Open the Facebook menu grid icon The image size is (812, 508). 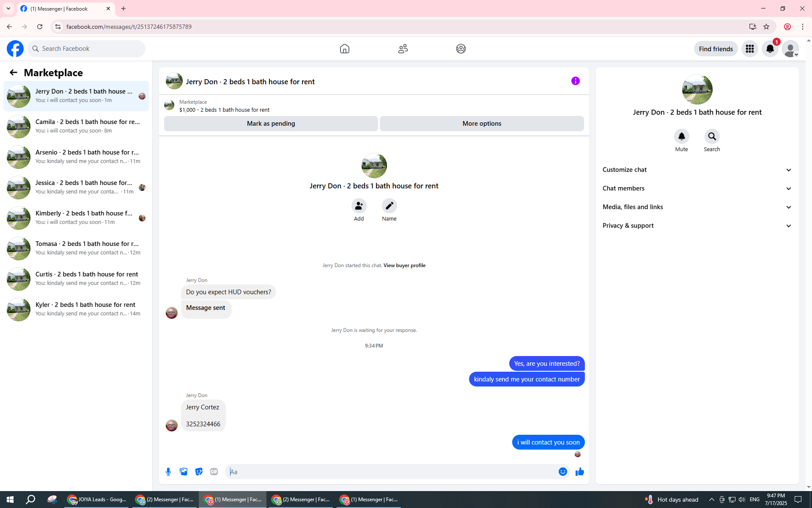click(750, 49)
